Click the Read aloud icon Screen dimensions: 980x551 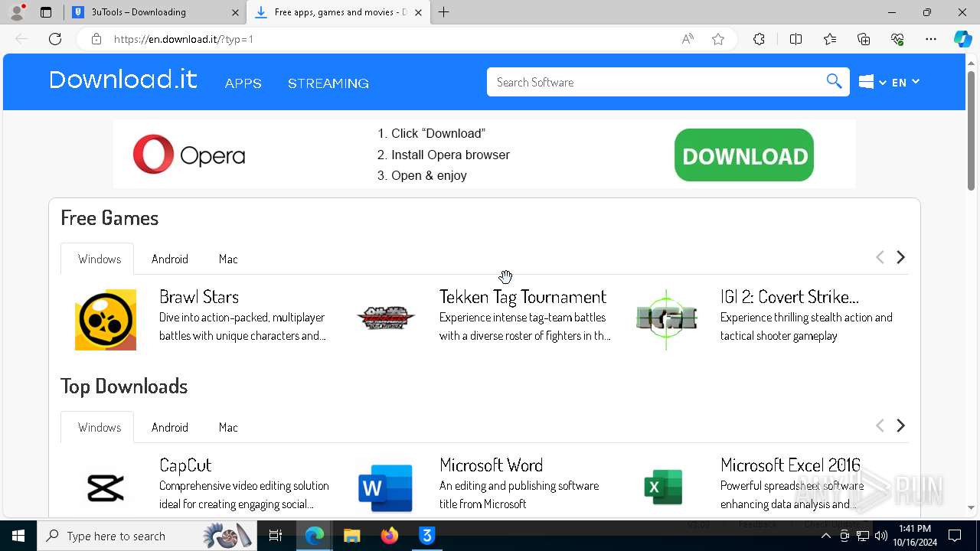click(x=688, y=39)
